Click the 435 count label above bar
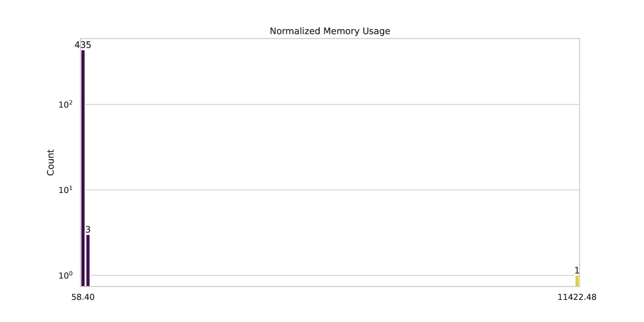This screenshot has height=322, width=644. [83, 45]
